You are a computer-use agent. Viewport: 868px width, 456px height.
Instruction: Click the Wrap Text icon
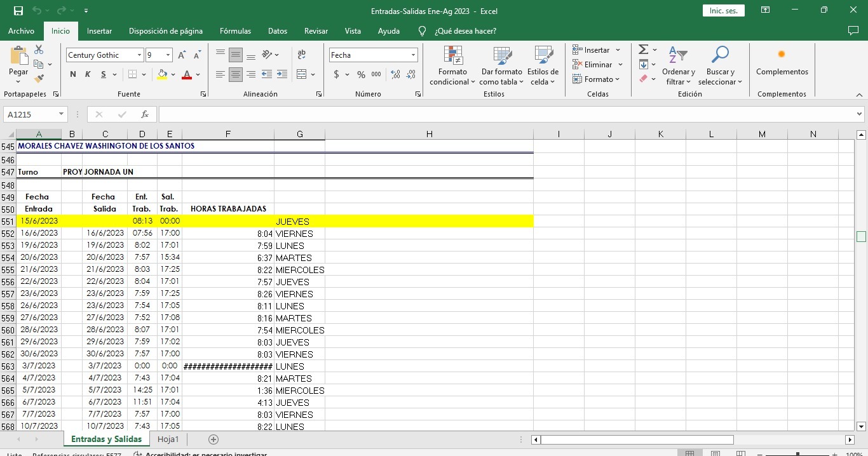click(x=301, y=55)
